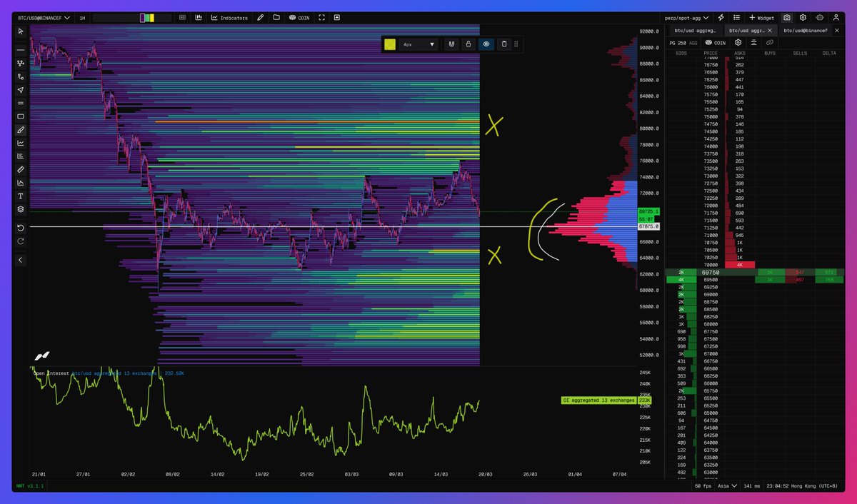The width and height of the screenshot is (857, 504).
Task: Click the link chain icon in orderbook panel
Action: point(769,43)
